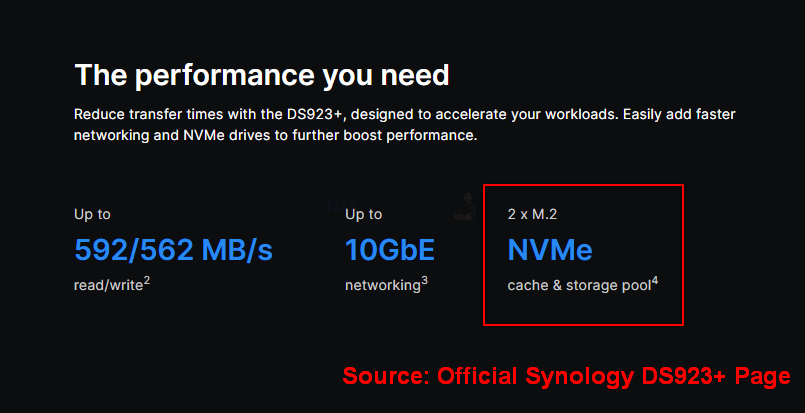Click the superscript footnote 2 after read/write

147,280
